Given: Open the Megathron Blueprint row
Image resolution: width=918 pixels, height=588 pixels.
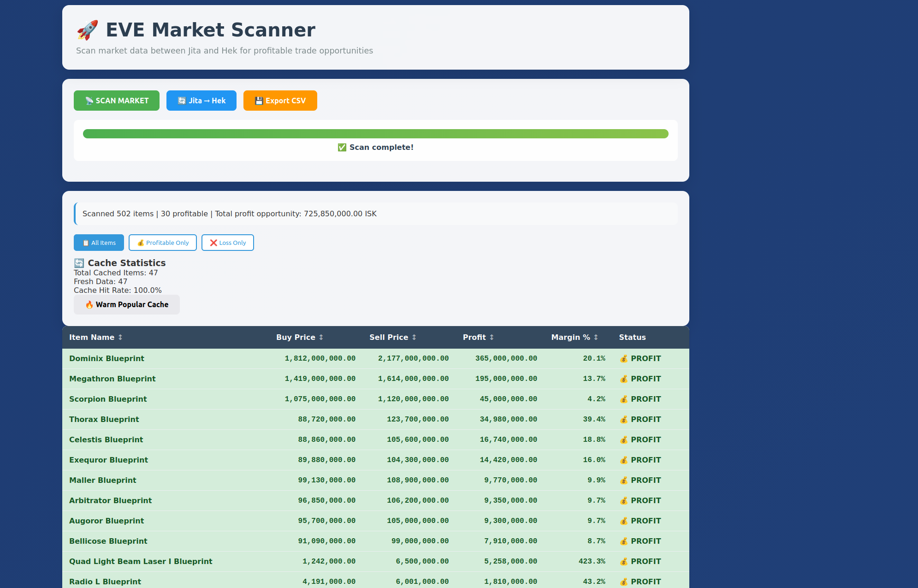Looking at the screenshot, I should tap(113, 379).
